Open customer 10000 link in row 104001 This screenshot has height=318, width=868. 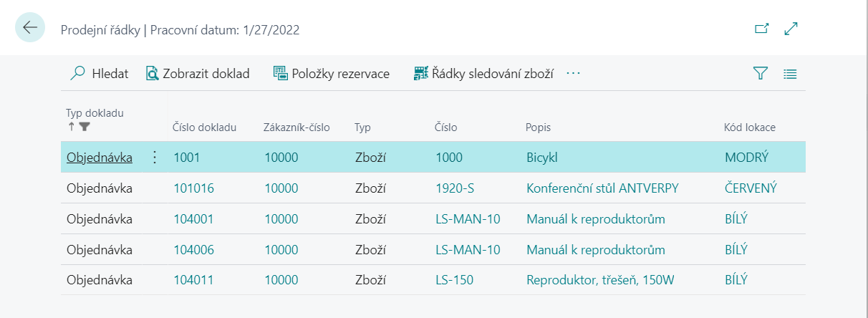pos(281,219)
